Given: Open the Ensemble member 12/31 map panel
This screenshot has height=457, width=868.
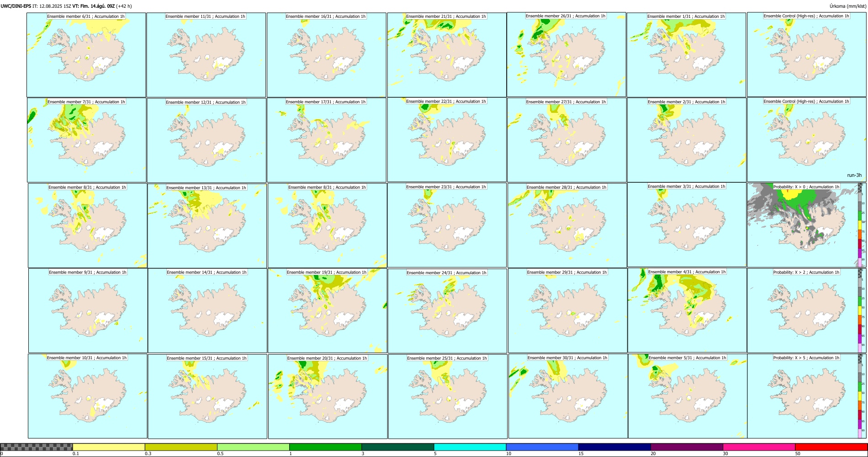Looking at the screenshot, I should click(x=206, y=140).
